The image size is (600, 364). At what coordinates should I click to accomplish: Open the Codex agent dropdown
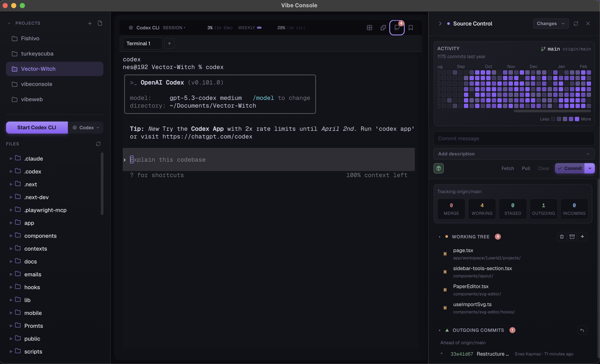point(86,128)
